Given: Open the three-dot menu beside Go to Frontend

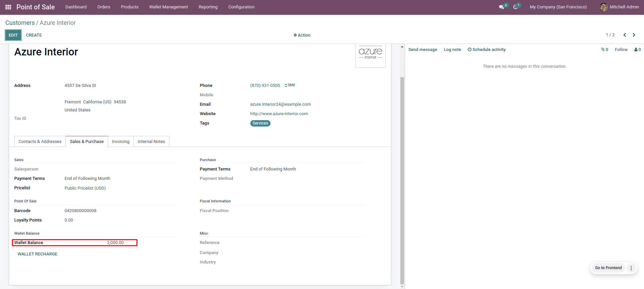Looking at the screenshot, I should [x=631, y=268].
